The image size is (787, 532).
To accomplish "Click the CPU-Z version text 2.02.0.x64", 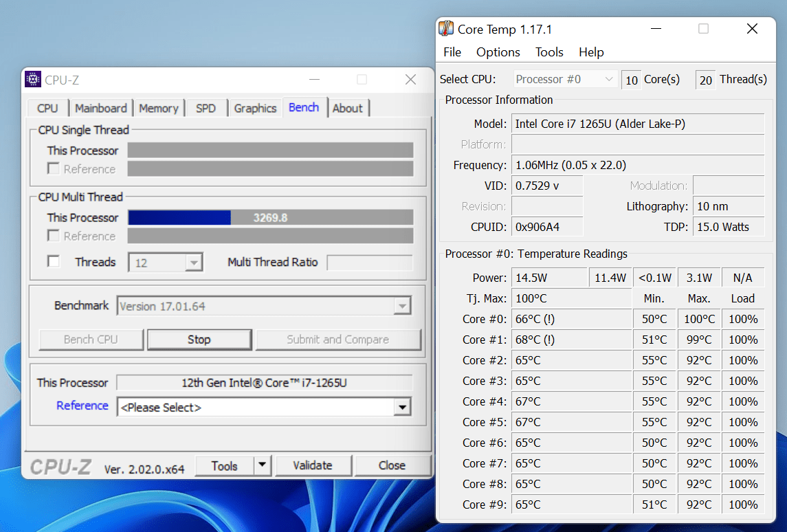I will point(144,469).
